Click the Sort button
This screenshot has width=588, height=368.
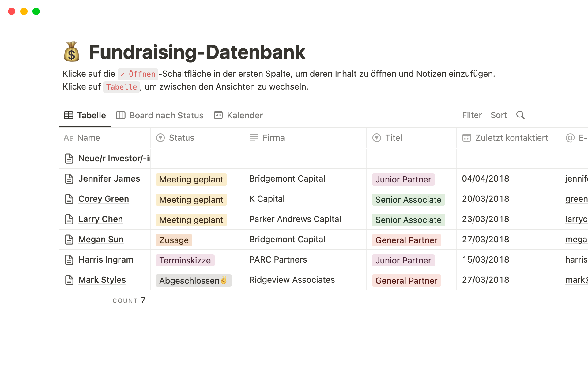click(499, 115)
